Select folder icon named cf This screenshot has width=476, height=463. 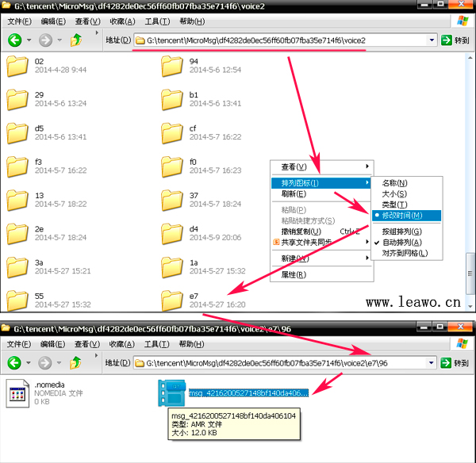(x=172, y=133)
